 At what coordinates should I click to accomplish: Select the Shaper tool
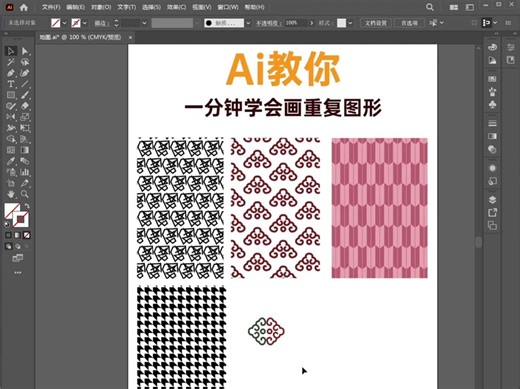point(11,106)
